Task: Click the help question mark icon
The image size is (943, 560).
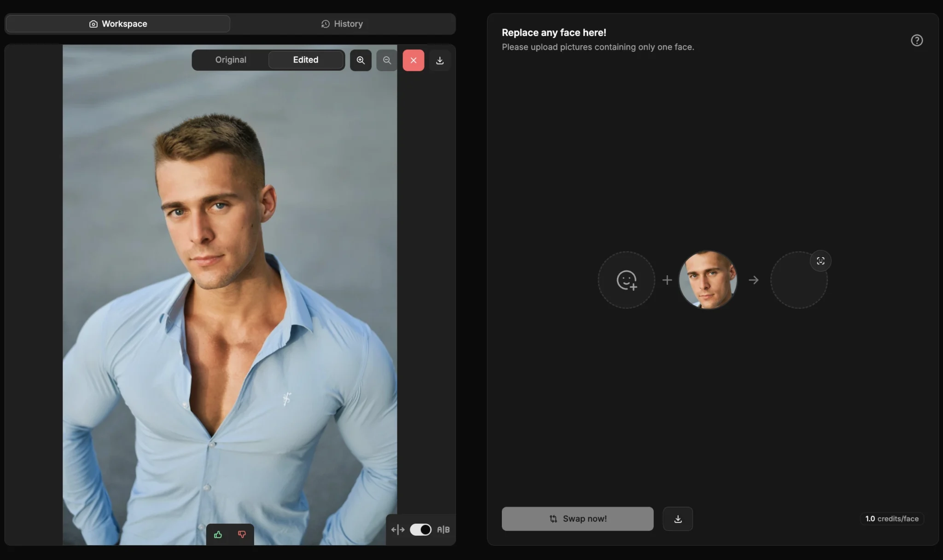Action: click(916, 40)
